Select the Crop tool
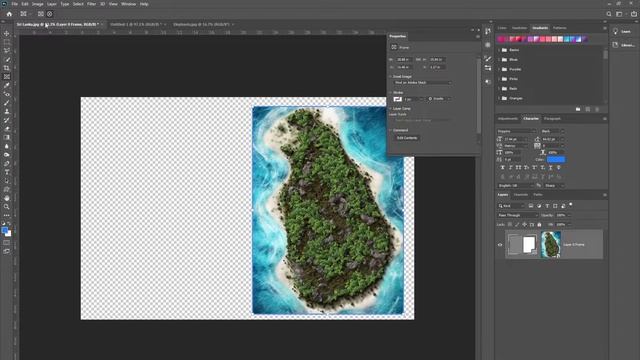This screenshot has height=360, width=640. (x=7, y=68)
